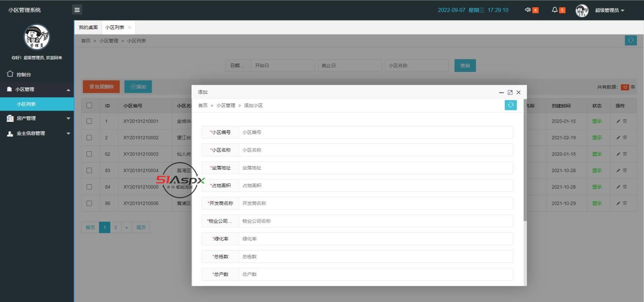Click the 小区名称 search field
Image resolution: width=644 pixels, height=302 pixels.
click(417, 66)
